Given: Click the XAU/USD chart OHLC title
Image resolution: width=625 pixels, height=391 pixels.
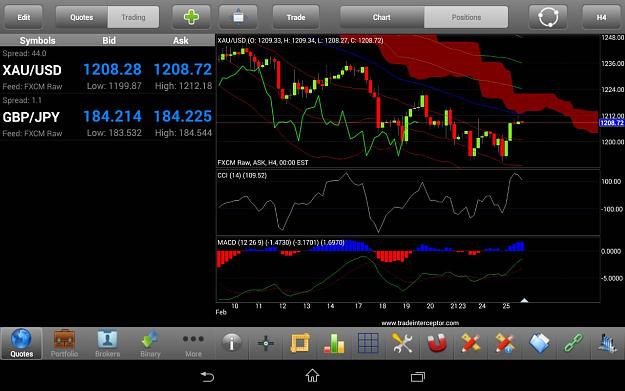Looking at the screenshot, I should click(x=300, y=40).
